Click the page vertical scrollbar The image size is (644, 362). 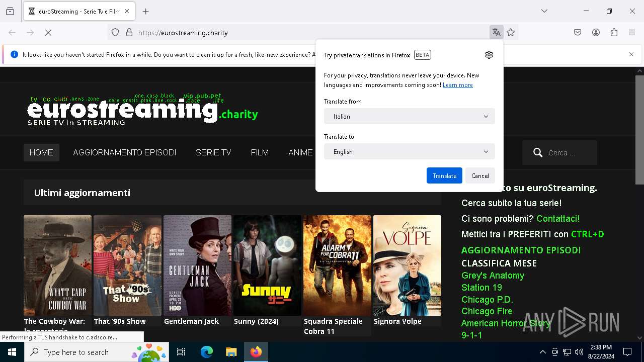coord(639,130)
